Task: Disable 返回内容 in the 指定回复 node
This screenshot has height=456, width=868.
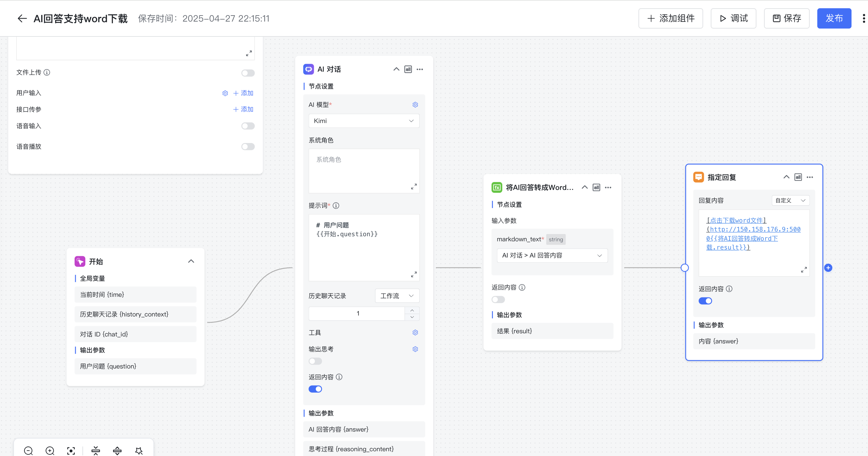Action: pos(705,301)
